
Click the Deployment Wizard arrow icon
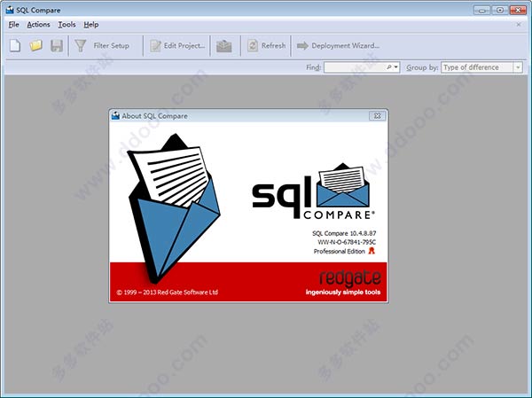tap(302, 45)
